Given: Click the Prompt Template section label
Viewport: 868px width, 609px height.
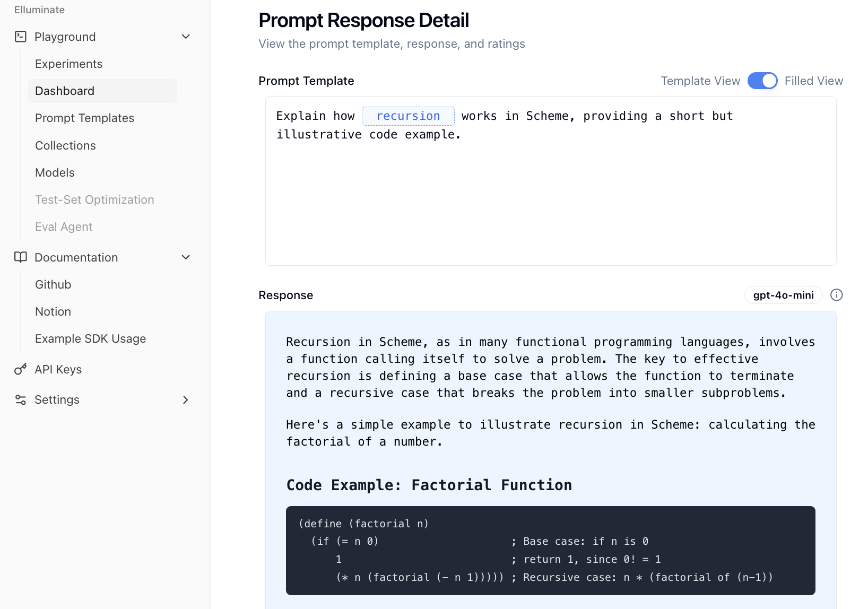Looking at the screenshot, I should [306, 81].
